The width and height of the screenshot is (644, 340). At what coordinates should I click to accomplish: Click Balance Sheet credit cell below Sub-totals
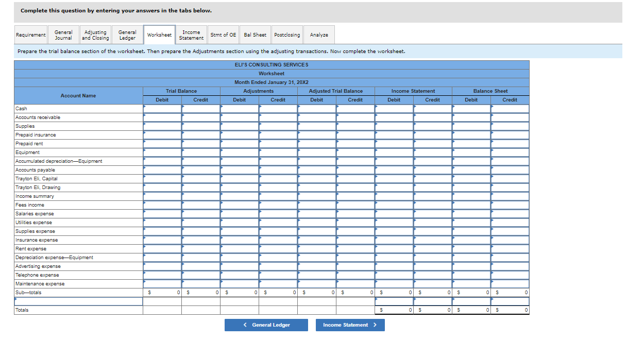pyautogui.click(x=510, y=301)
